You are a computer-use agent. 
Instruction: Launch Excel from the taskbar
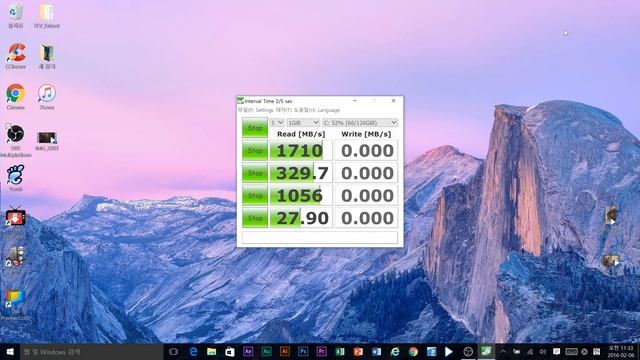point(340,351)
